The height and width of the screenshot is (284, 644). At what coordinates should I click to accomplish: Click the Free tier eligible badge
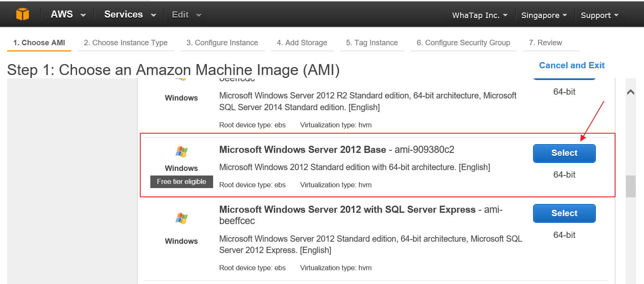pyautogui.click(x=182, y=181)
